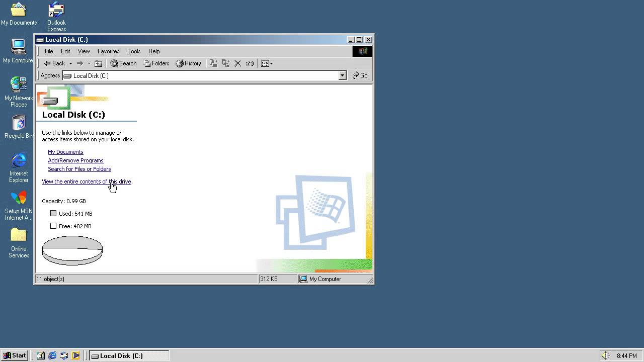Select the Online Services folder icon

tap(19, 243)
